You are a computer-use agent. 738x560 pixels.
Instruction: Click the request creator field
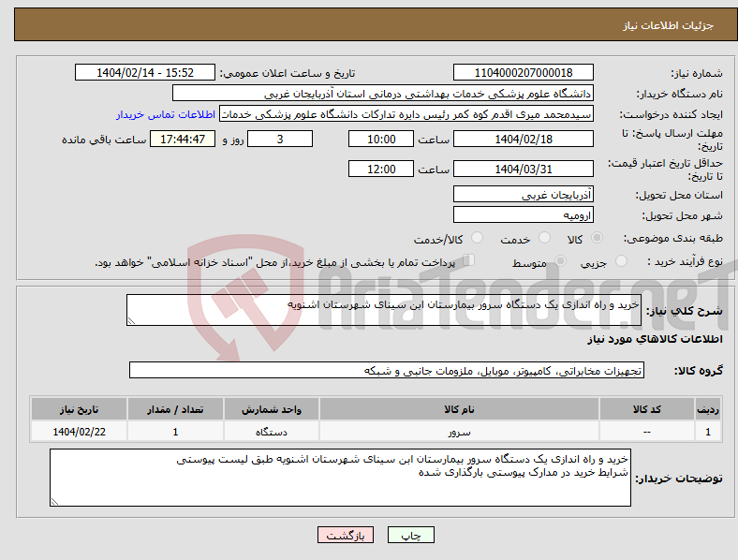coord(406,114)
